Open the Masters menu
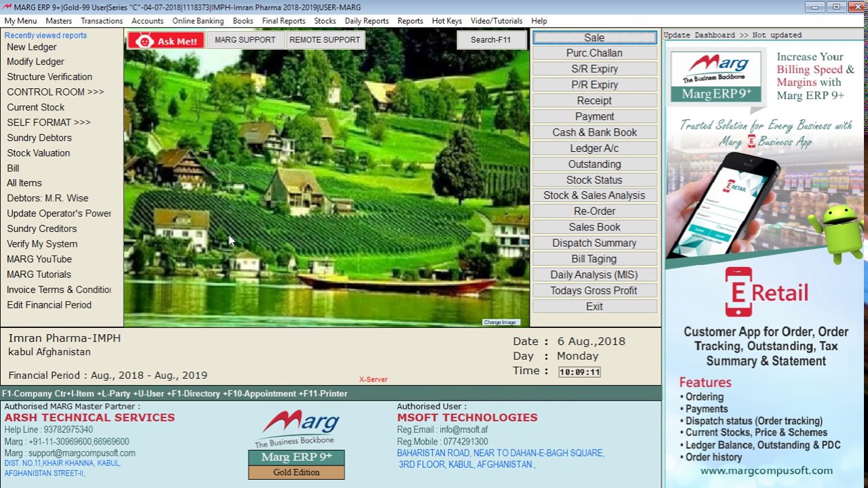This screenshot has height=488, width=868. pos(59,21)
